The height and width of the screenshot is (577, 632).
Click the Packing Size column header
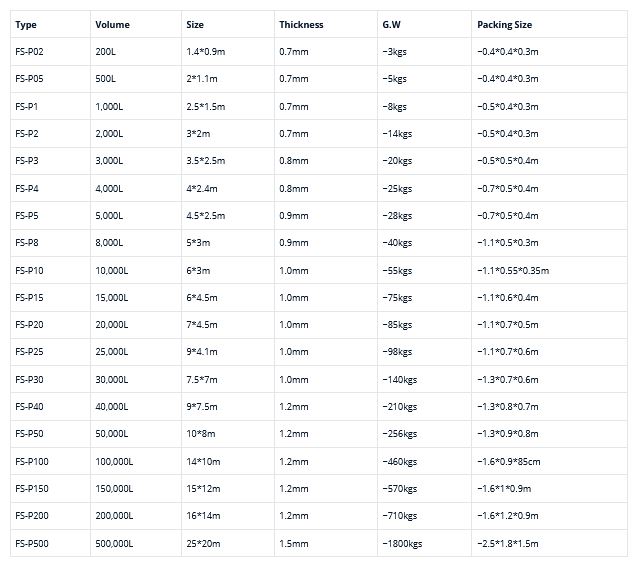coord(505,24)
